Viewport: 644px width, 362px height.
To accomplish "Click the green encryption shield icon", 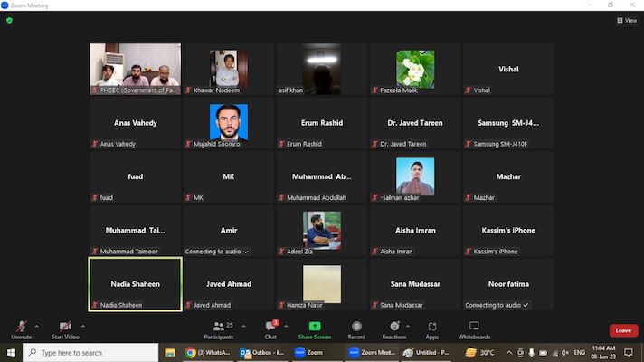I will click(x=10, y=20).
